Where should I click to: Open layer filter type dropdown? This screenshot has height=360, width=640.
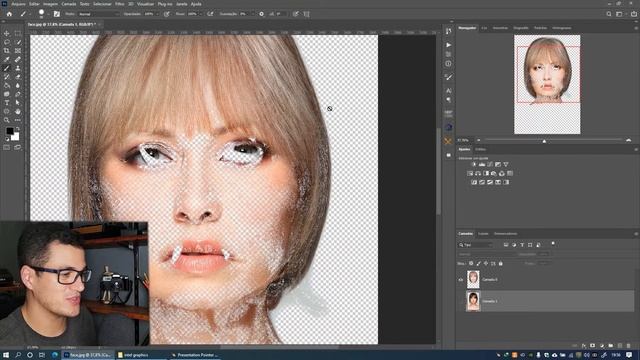click(x=476, y=245)
